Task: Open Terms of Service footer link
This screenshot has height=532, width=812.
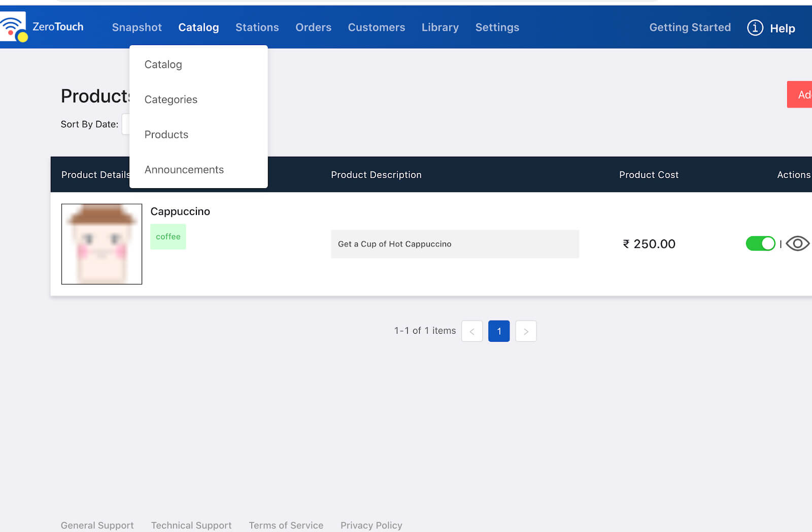Action: pos(286,525)
